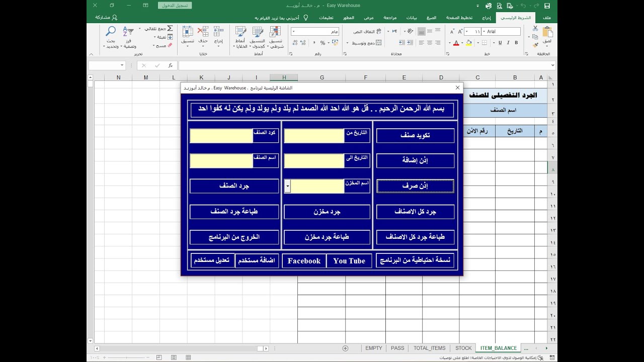Open Cell Styles (أنماط الخلايا)
Image resolution: width=644 pixels, height=362 pixels.
(240, 37)
